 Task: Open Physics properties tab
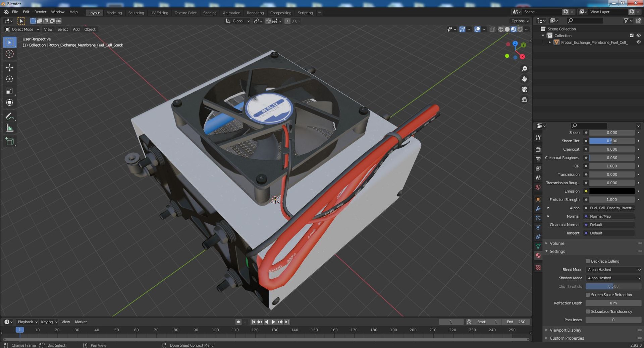pos(538,227)
